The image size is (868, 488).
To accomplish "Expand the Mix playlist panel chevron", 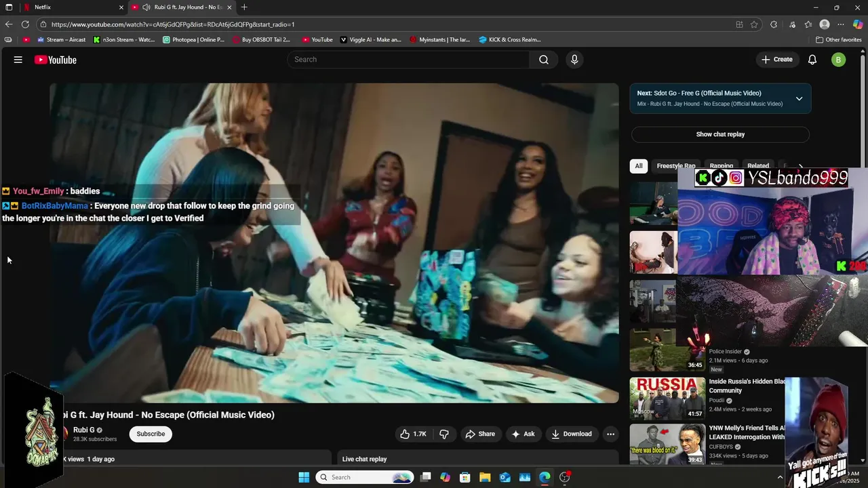I will tap(799, 99).
